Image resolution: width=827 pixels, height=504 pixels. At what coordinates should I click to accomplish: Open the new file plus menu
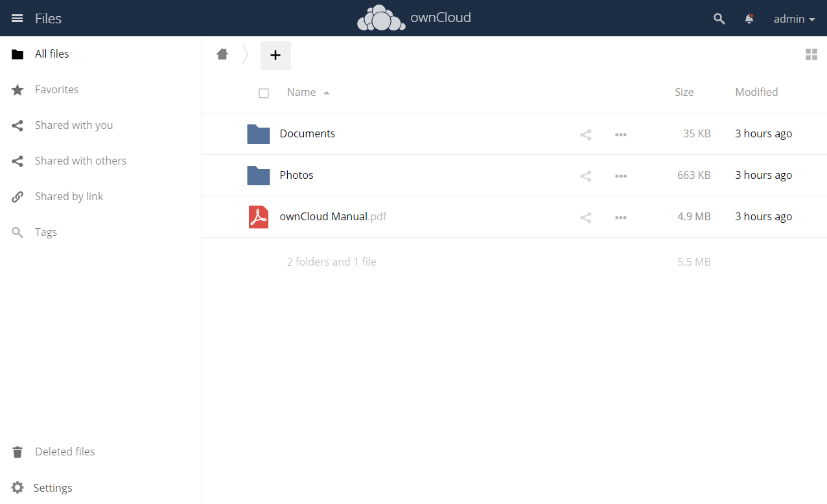coord(275,55)
